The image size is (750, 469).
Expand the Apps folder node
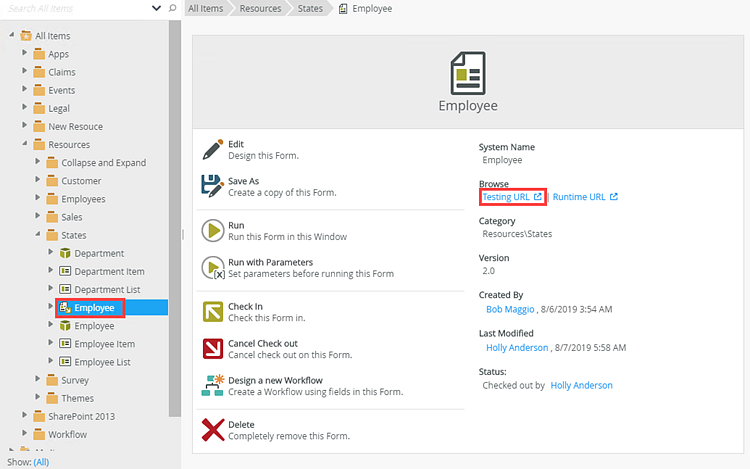tap(25, 54)
